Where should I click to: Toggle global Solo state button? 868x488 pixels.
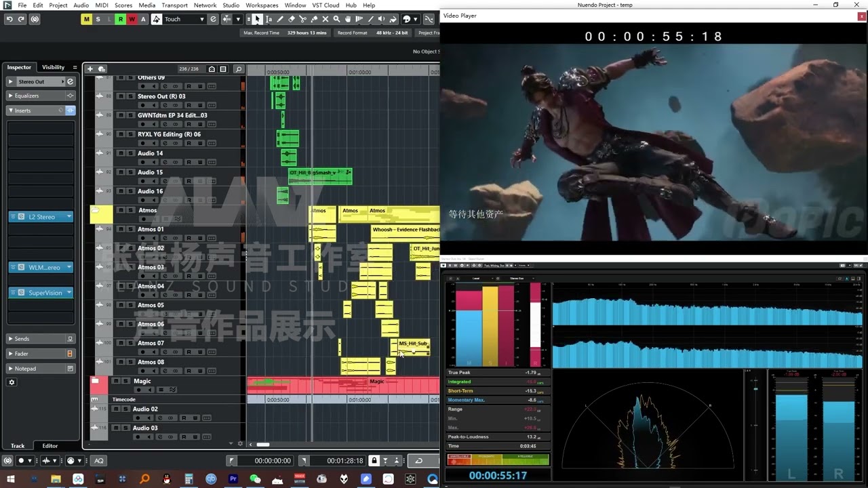(98, 19)
